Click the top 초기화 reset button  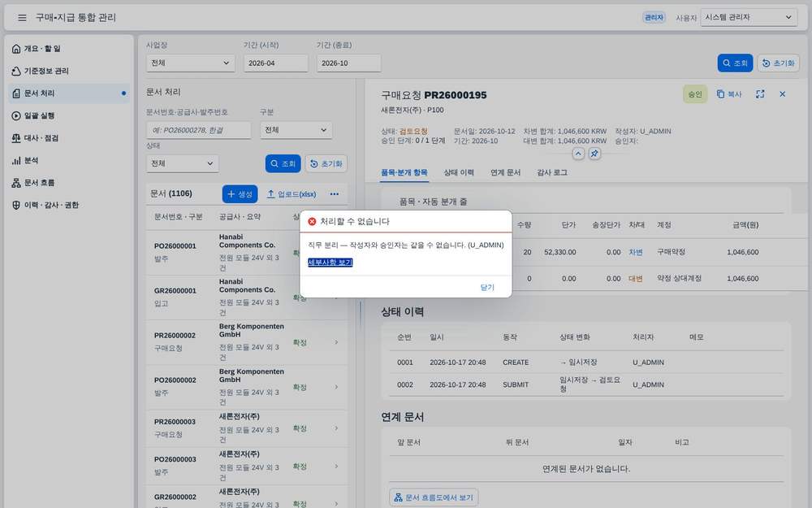coord(778,63)
